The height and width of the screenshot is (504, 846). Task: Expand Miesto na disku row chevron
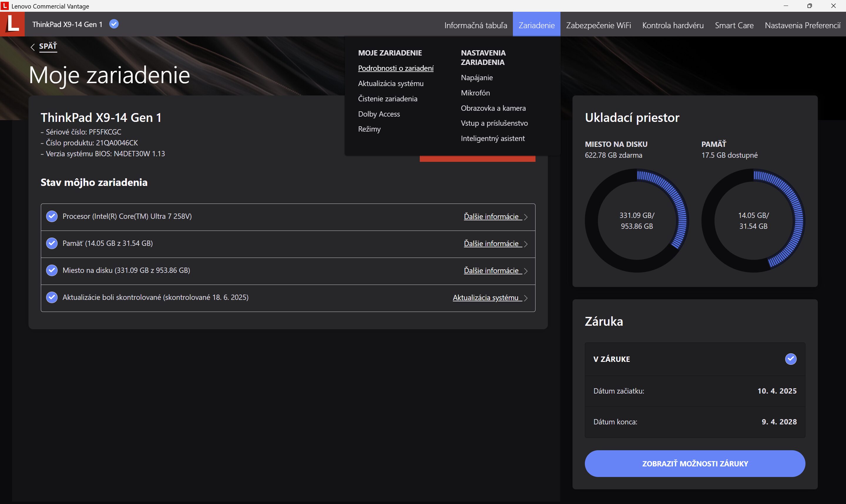[x=526, y=271]
